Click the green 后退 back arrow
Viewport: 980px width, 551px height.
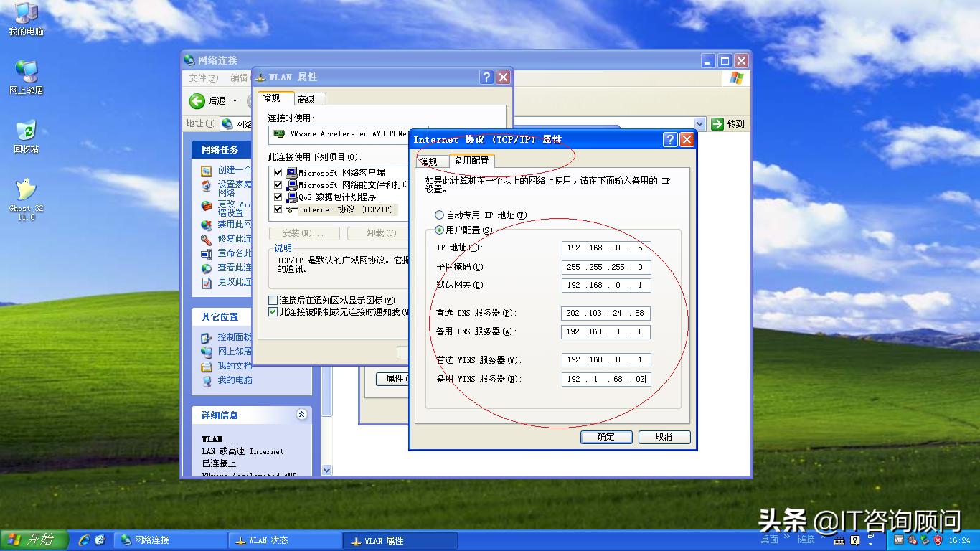[198, 101]
